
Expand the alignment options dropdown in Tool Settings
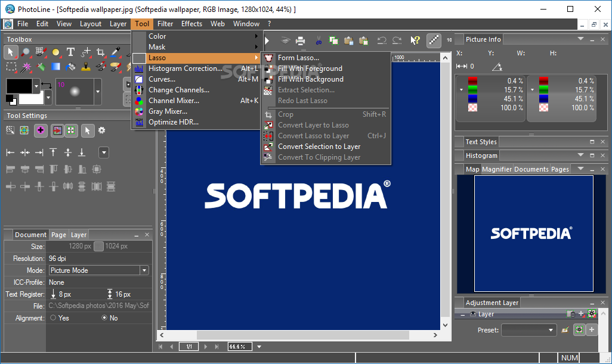[104, 153]
